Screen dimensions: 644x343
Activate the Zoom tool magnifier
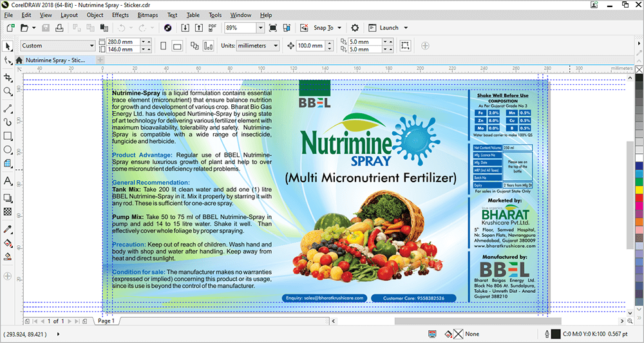click(7, 91)
